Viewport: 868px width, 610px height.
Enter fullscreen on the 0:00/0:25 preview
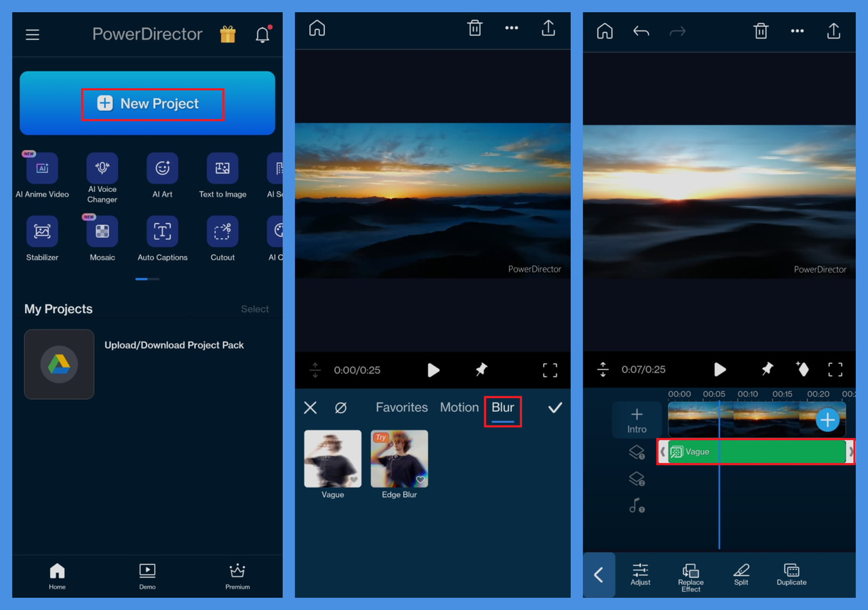pos(550,370)
